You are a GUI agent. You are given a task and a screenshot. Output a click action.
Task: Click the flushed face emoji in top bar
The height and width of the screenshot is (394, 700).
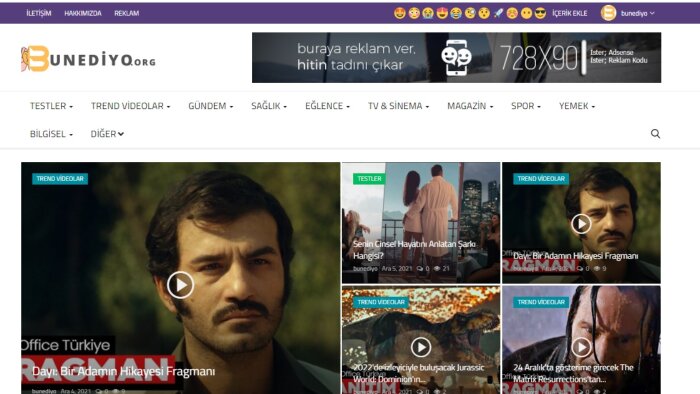(414, 13)
